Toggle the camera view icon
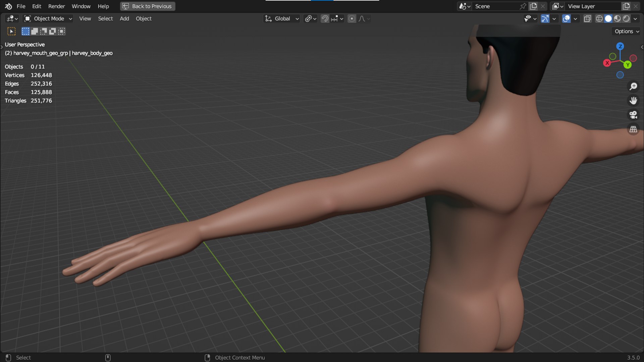The height and width of the screenshot is (362, 644). (633, 115)
